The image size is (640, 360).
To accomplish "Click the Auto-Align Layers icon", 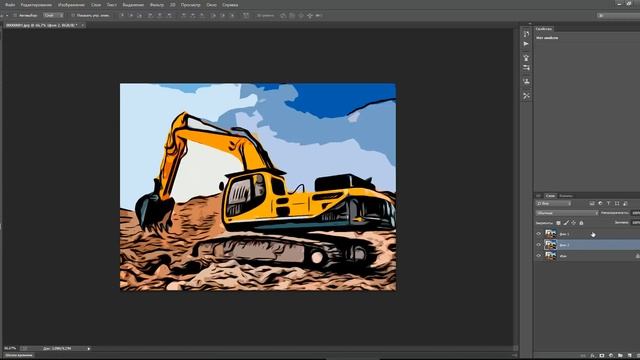I will (246, 15).
